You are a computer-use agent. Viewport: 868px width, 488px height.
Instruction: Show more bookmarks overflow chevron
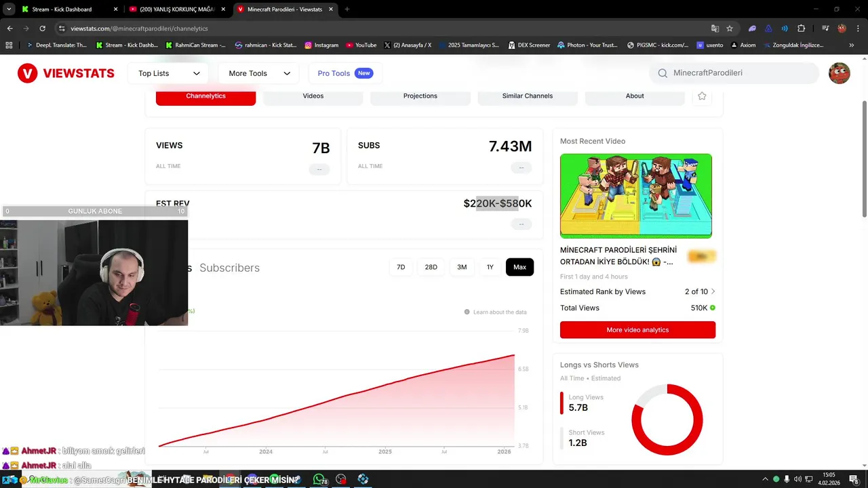click(852, 45)
